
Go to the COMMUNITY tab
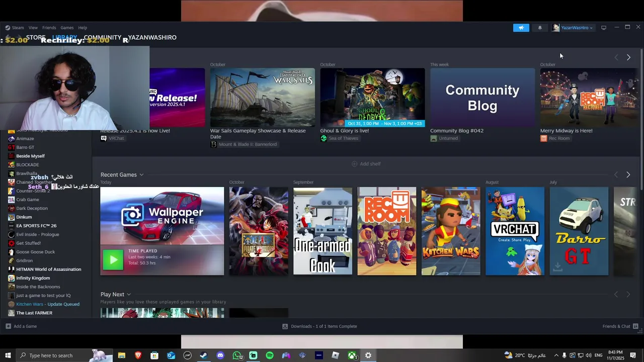click(x=103, y=38)
